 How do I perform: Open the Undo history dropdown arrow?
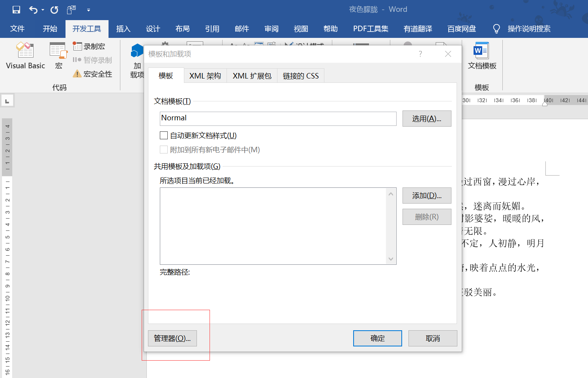pos(43,10)
